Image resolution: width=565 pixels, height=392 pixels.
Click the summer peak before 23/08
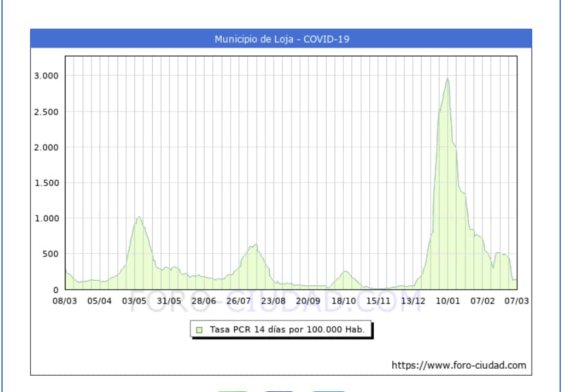tap(255, 245)
